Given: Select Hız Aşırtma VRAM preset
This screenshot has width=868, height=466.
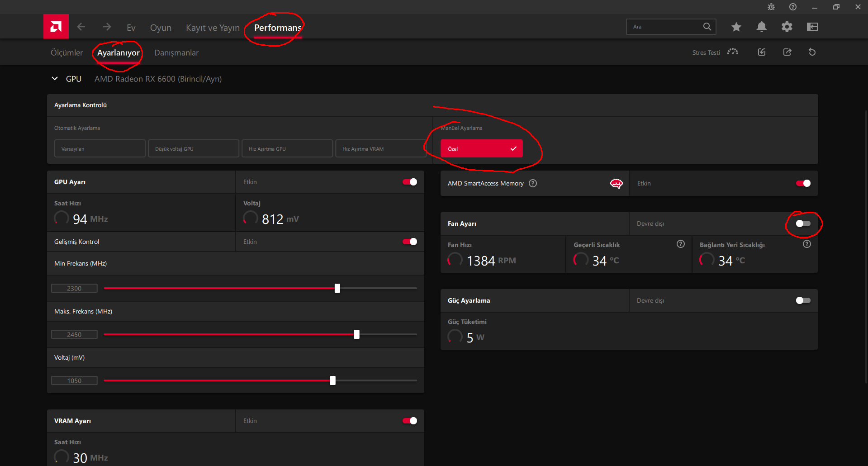Looking at the screenshot, I should (x=381, y=148).
